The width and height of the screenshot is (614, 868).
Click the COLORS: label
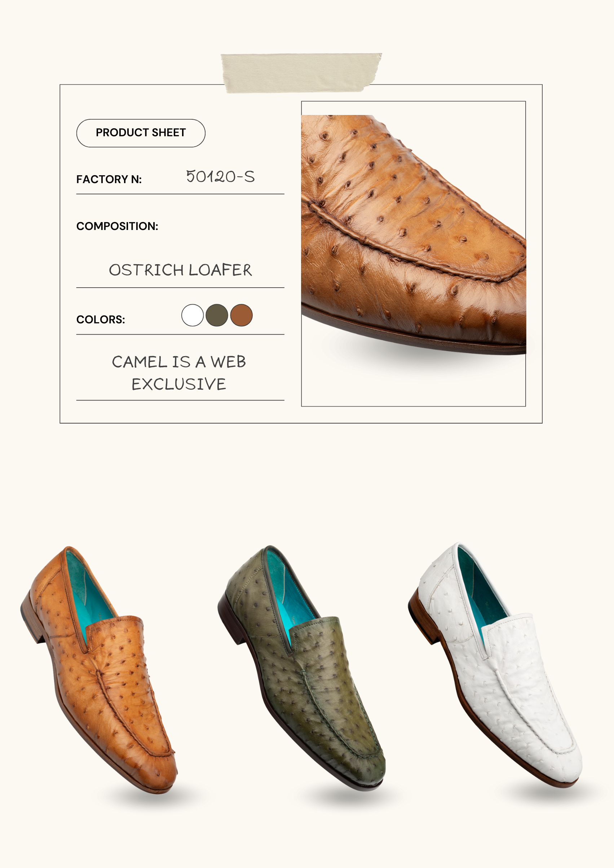click(101, 319)
